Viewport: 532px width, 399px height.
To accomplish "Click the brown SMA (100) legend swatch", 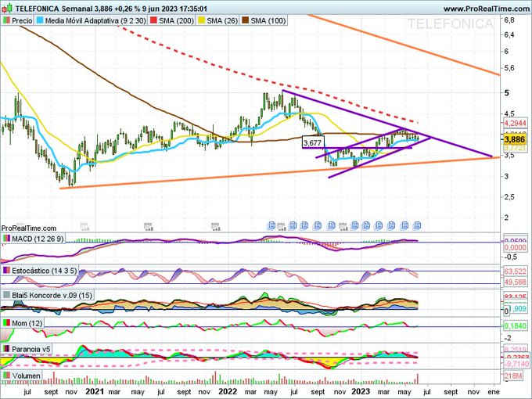I will tap(246, 20).
